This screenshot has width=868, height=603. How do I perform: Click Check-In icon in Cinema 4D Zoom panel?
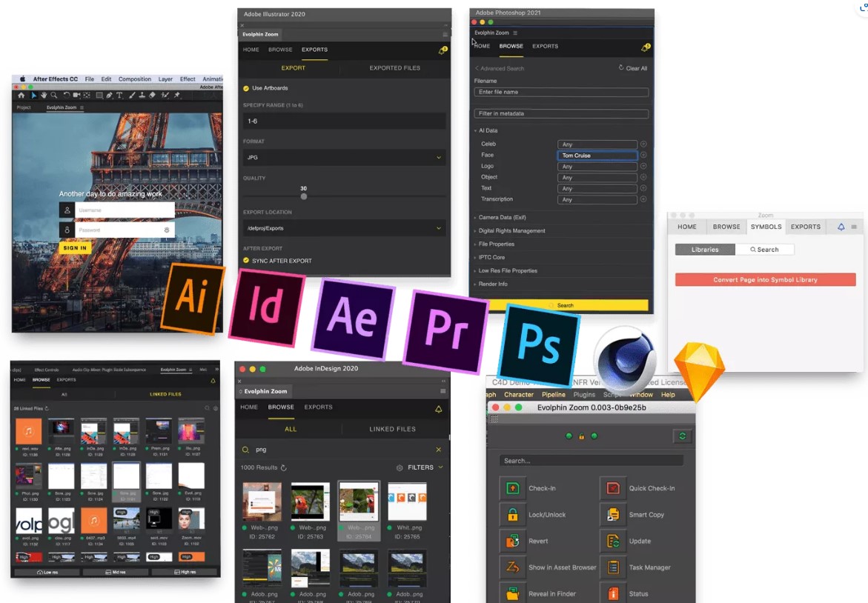[x=513, y=488]
